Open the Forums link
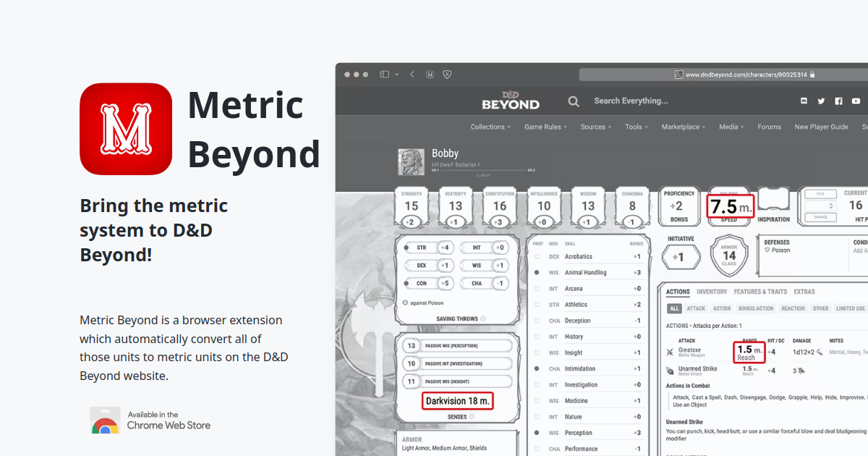 click(769, 127)
